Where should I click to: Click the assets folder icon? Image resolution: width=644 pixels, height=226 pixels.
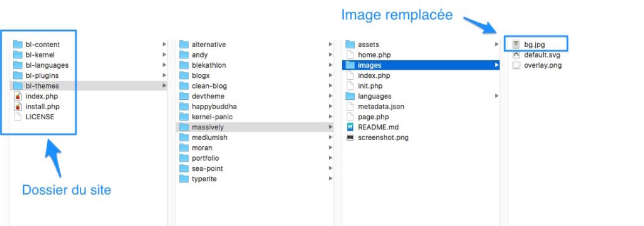tap(350, 45)
